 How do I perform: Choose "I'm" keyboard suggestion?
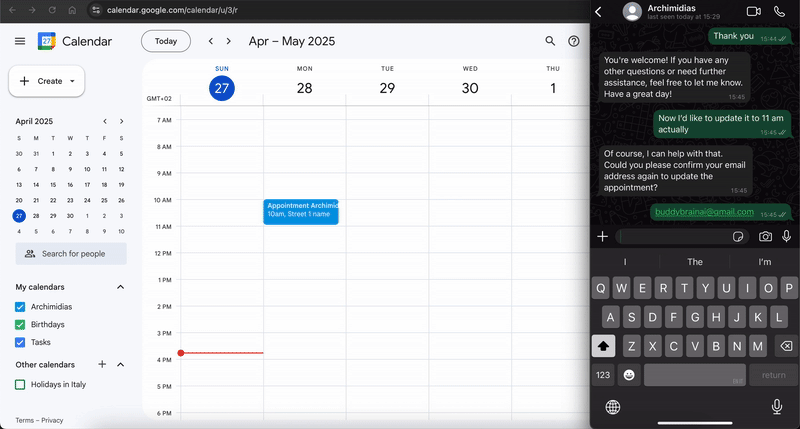(x=764, y=262)
